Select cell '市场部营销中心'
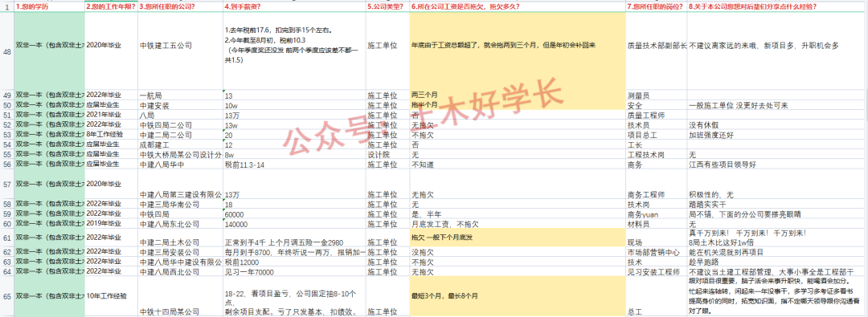868x317 pixels. tap(657, 252)
